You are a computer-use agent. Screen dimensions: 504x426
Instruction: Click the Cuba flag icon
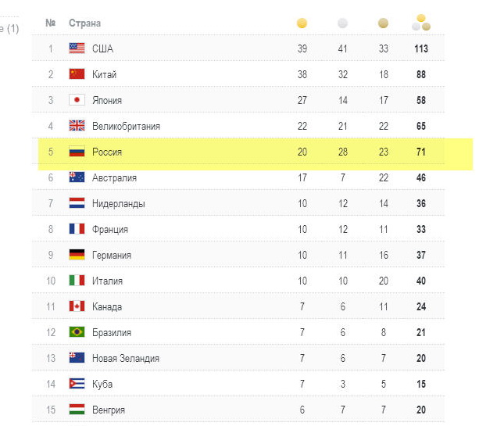coord(77,384)
